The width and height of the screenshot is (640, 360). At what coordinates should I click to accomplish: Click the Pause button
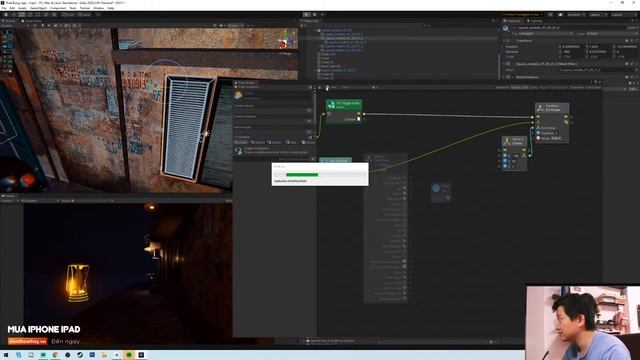click(x=314, y=15)
